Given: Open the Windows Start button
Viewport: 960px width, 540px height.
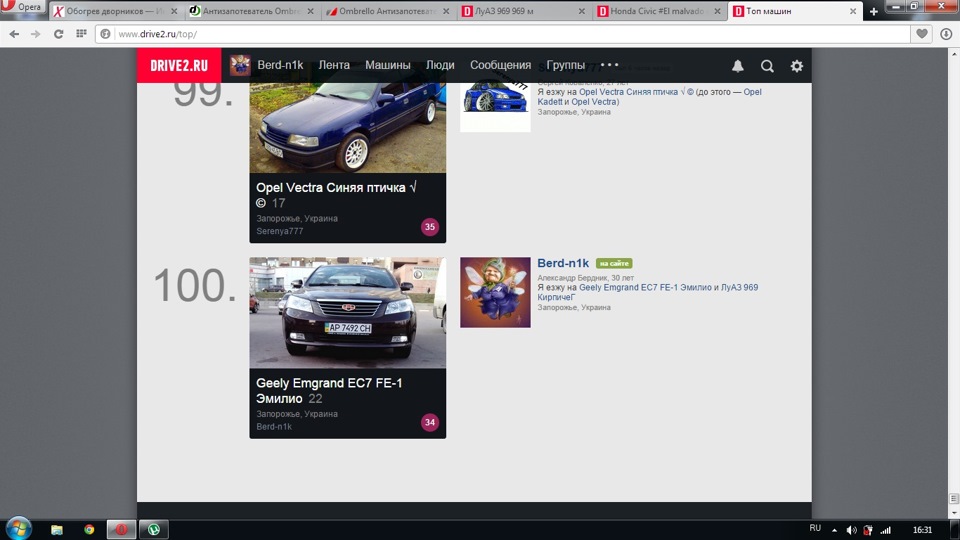Looking at the screenshot, I should click(x=18, y=529).
